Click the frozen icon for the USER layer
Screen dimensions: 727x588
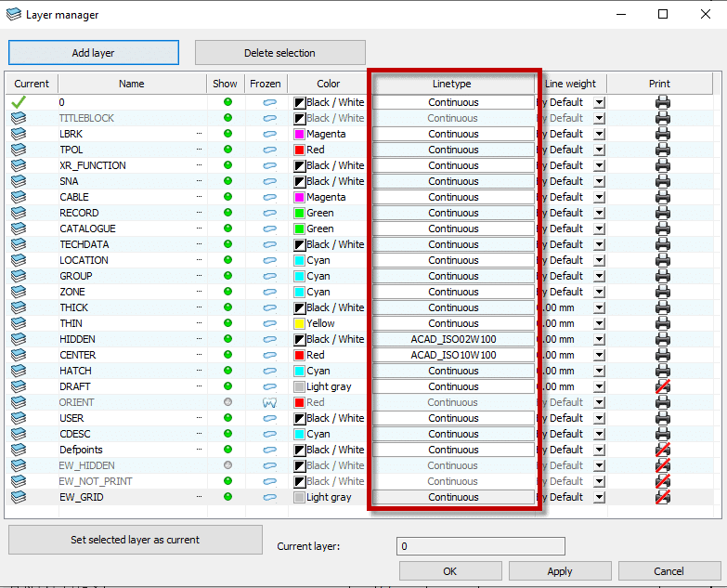tap(269, 418)
